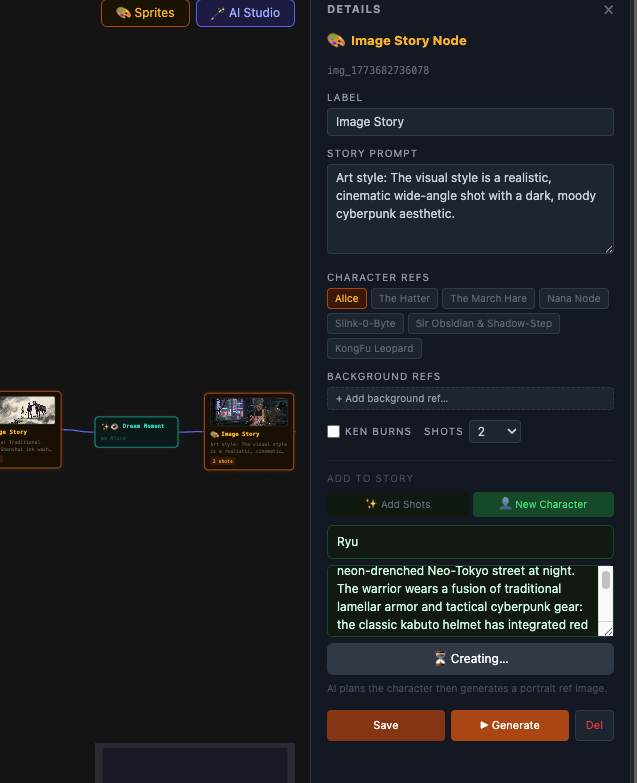The height and width of the screenshot is (783, 637).
Task: Open the Sprites palette button
Action: [145, 13]
